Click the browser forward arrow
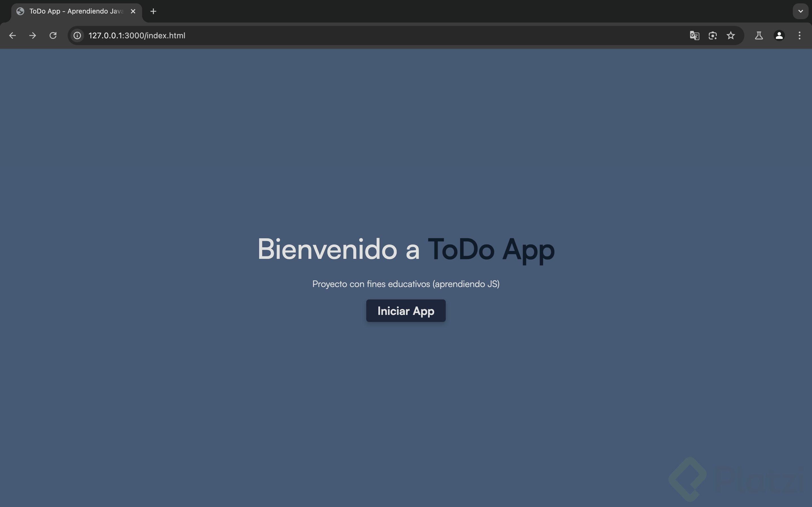Screen dimensions: 812x507 (x=32, y=35)
